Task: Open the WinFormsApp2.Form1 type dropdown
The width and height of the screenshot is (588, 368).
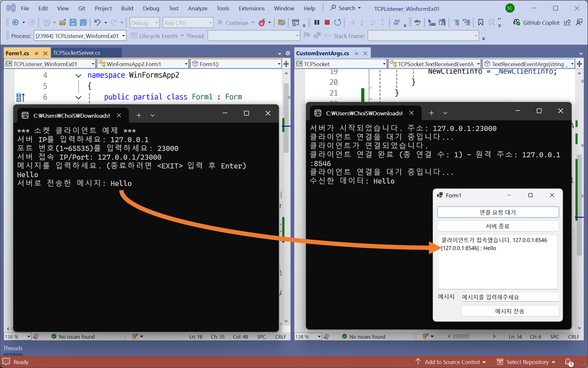Action: [143, 64]
